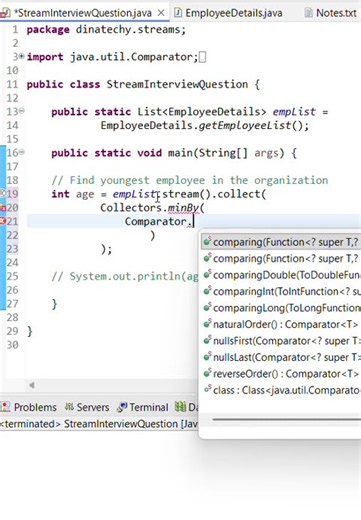The width and height of the screenshot is (361, 520).
Task: Close the StreamInterviewQuestion.java tab
Action: tap(161, 13)
